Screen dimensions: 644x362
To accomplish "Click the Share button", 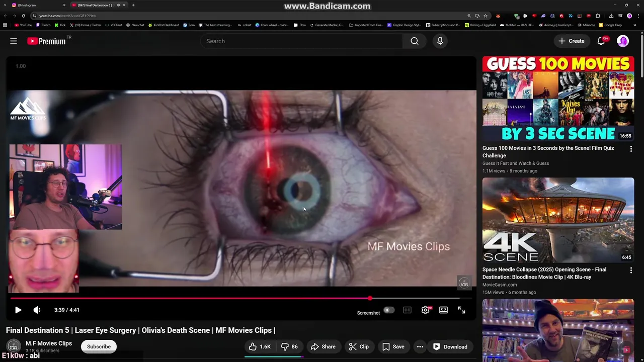I will pos(323,346).
